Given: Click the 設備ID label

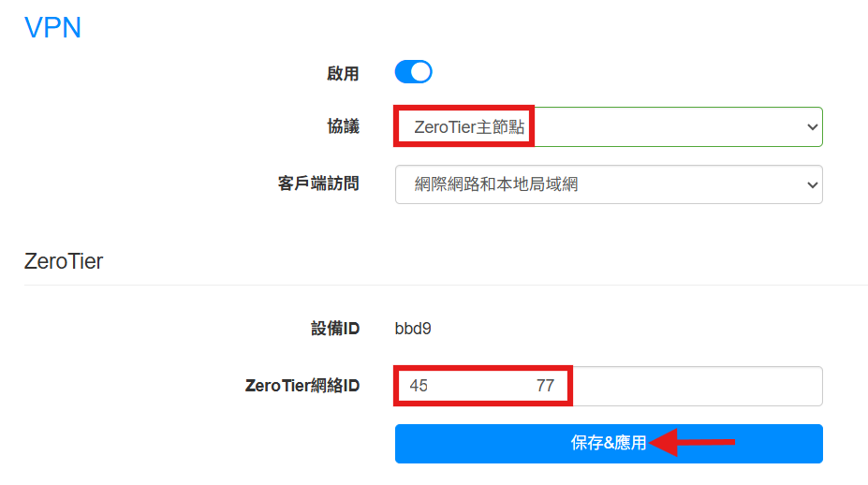Looking at the screenshot, I should tap(335, 329).
